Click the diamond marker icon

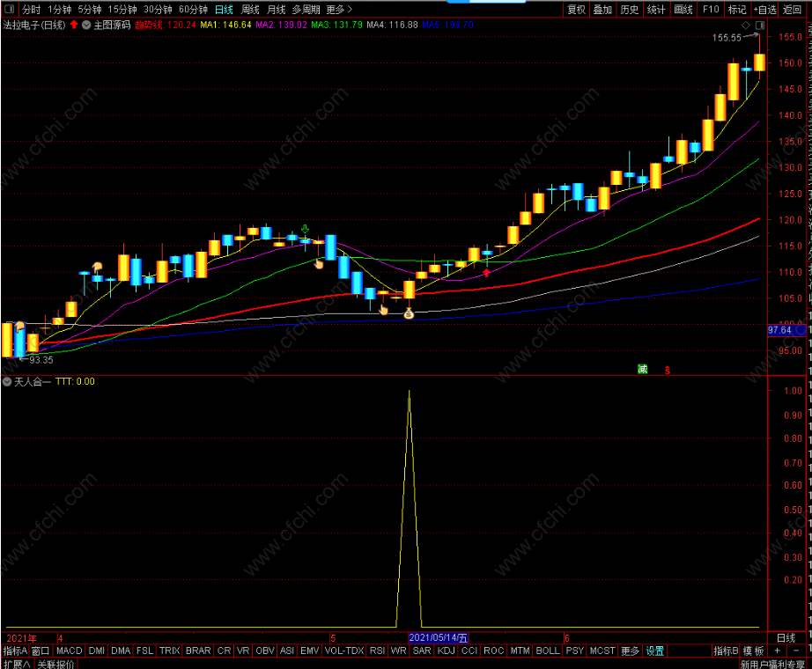[x=746, y=26]
